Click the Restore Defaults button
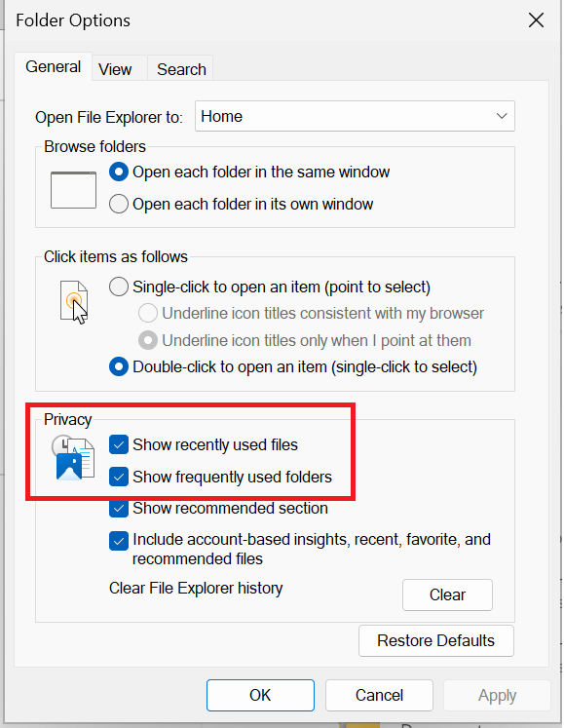 pyautogui.click(x=435, y=640)
